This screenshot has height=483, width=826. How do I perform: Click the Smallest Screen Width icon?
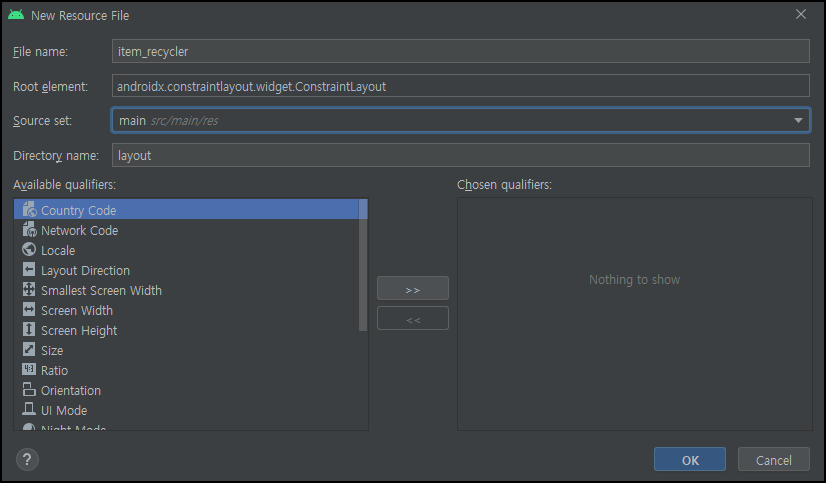29,290
